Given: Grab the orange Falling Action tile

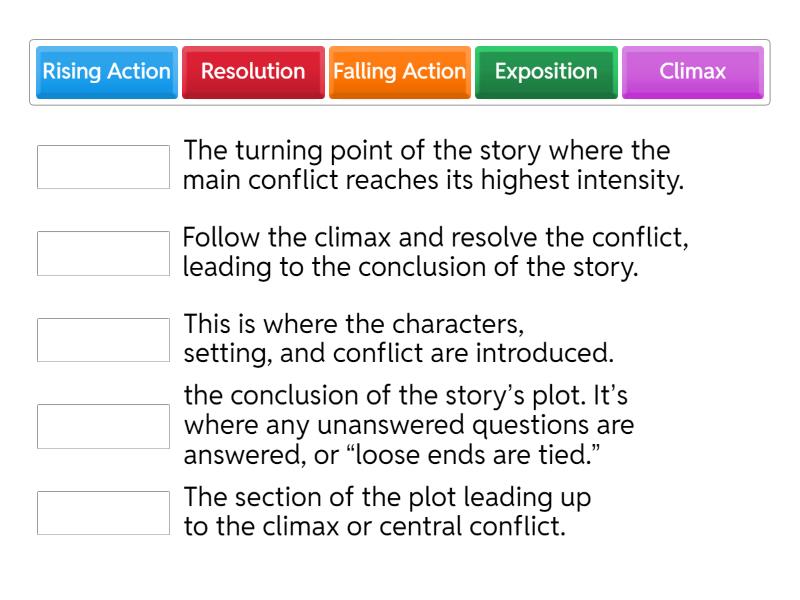Looking at the screenshot, I should pos(399,72).
